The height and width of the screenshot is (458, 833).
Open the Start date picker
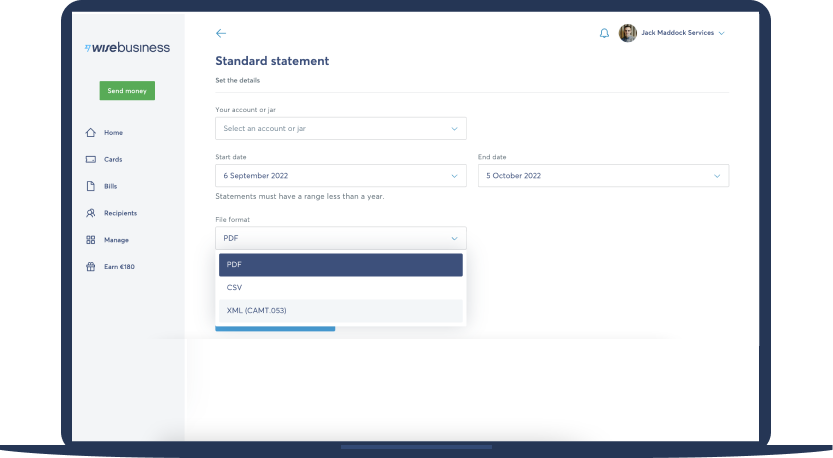click(340, 175)
